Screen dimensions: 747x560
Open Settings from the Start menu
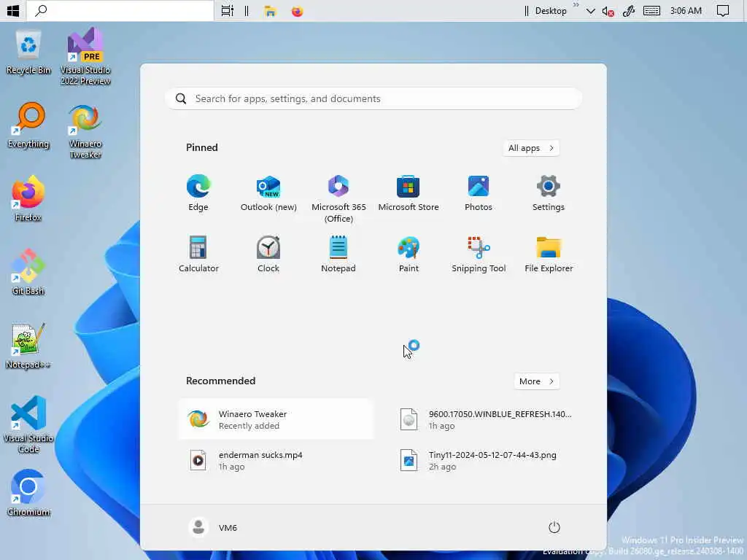[x=549, y=192]
